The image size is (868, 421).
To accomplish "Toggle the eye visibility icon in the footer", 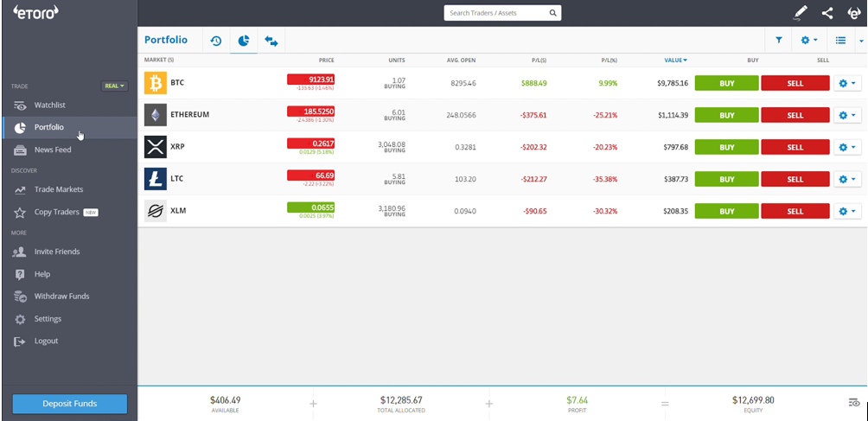I will point(853,403).
